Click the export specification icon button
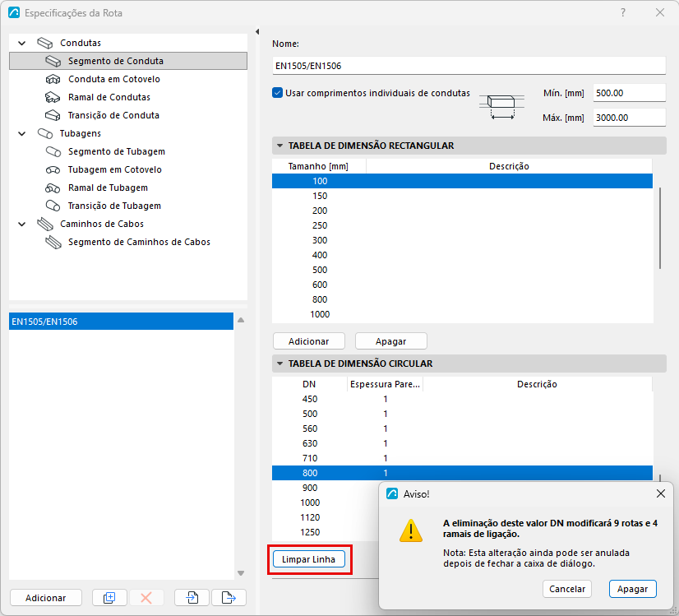The height and width of the screenshot is (616, 679). coord(229,598)
